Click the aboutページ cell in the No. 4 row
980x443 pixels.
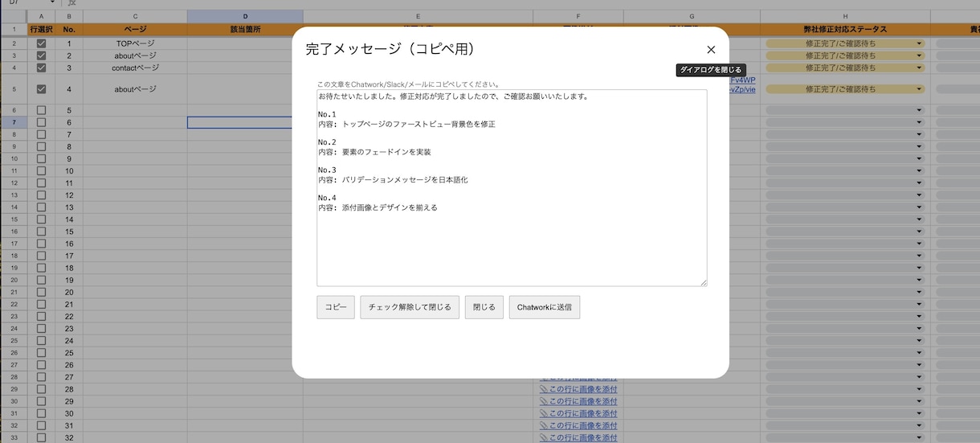coord(135,89)
